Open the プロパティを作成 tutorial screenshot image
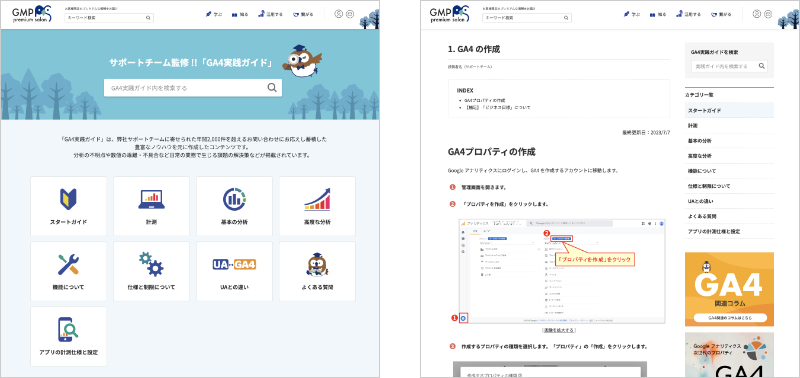800x378 pixels. (x=561, y=271)
